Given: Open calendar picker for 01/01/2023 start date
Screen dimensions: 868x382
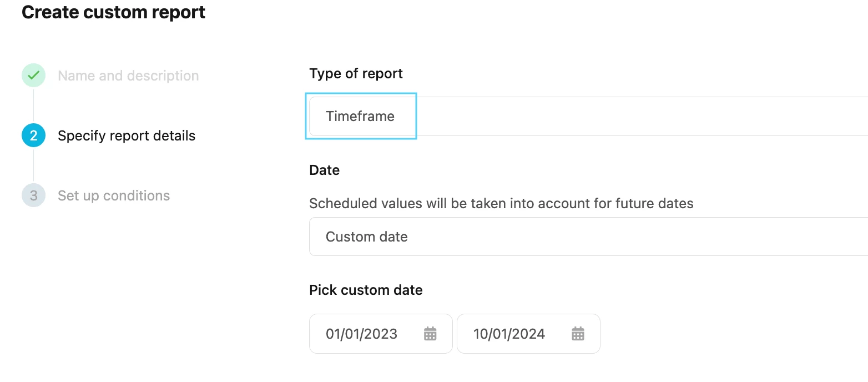Looking at the screenshot, I should 430,334.
